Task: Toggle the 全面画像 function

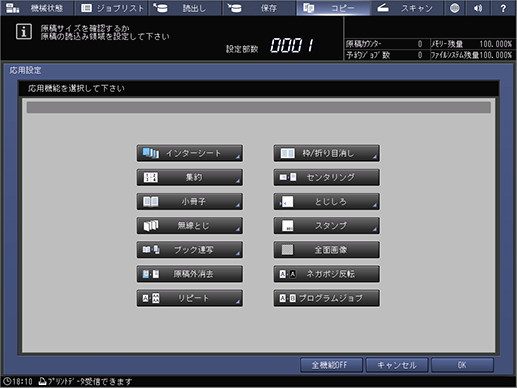Action: pos(327,250)
